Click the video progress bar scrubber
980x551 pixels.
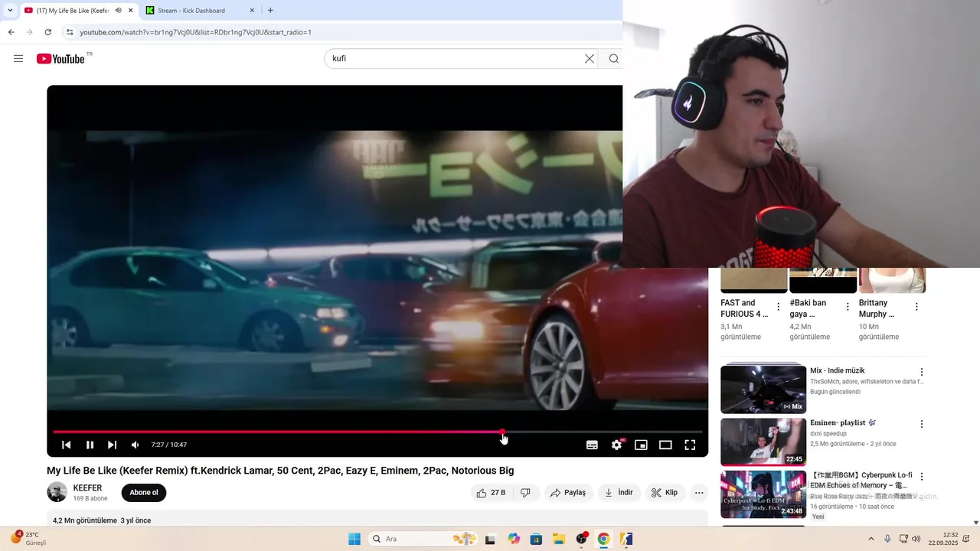point(502,432)
